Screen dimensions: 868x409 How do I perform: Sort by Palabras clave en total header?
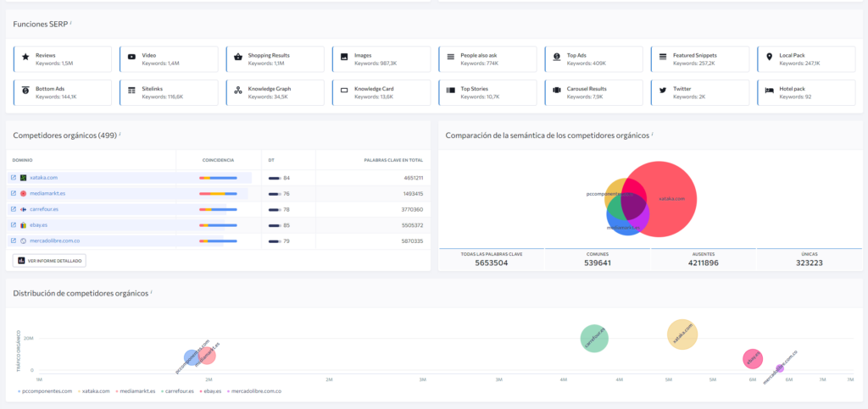[x=393, y=160]
